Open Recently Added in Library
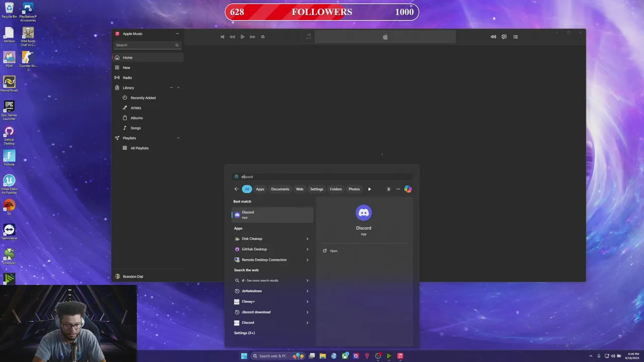 point(147,98)
